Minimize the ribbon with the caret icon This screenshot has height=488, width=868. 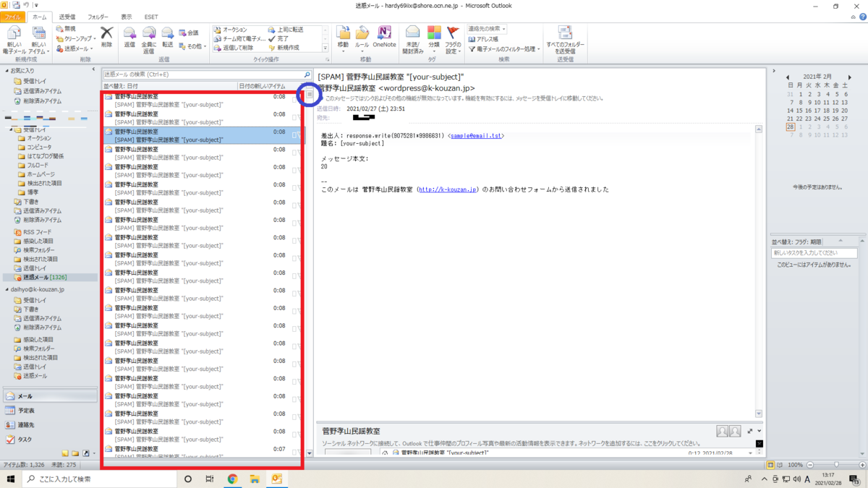[x=852, y=17]
